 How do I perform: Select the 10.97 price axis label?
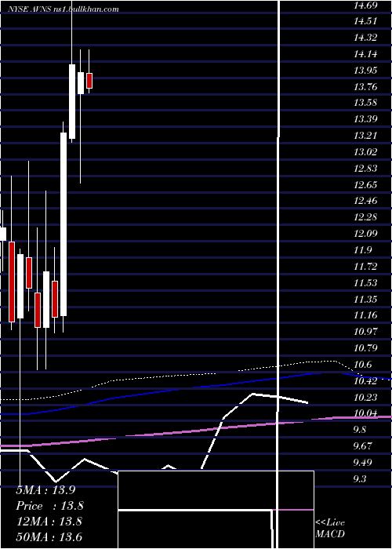365,331
